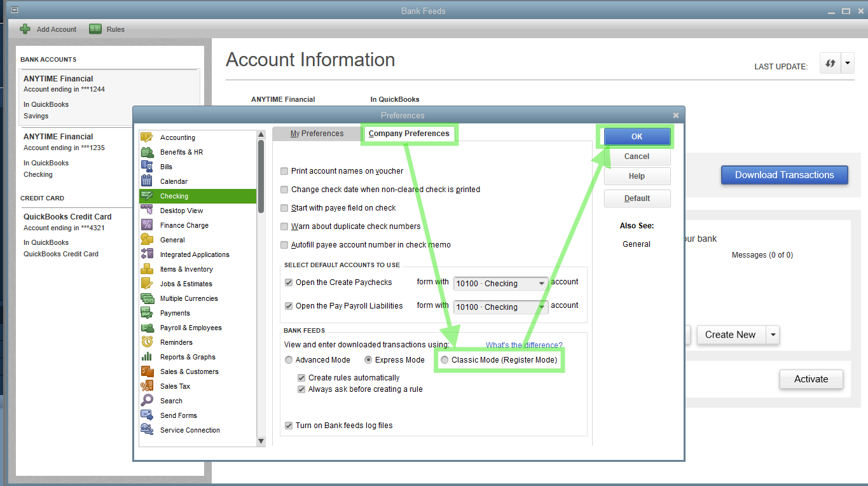Click the Jobs & Estimates icon
Viewport: 868px width, 486px height.
click(147, 284)
